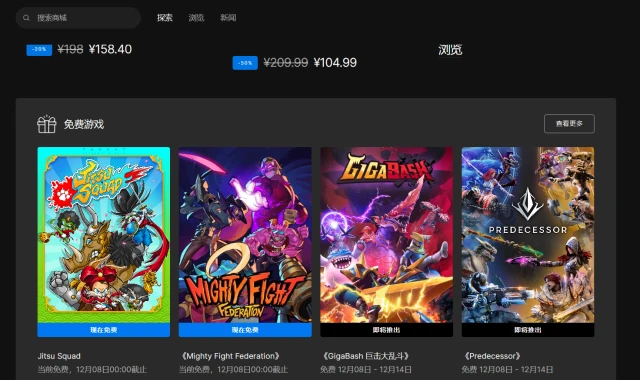Click 即将推出 banner under GigaBash

pyautogui.click(x=387, y=330)
